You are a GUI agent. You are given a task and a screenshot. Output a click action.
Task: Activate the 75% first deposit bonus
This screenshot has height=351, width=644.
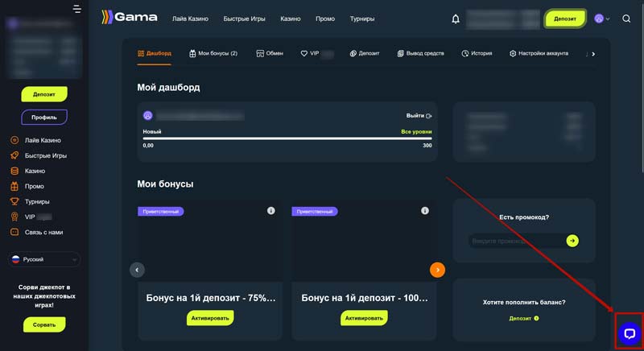pos(210,318)
